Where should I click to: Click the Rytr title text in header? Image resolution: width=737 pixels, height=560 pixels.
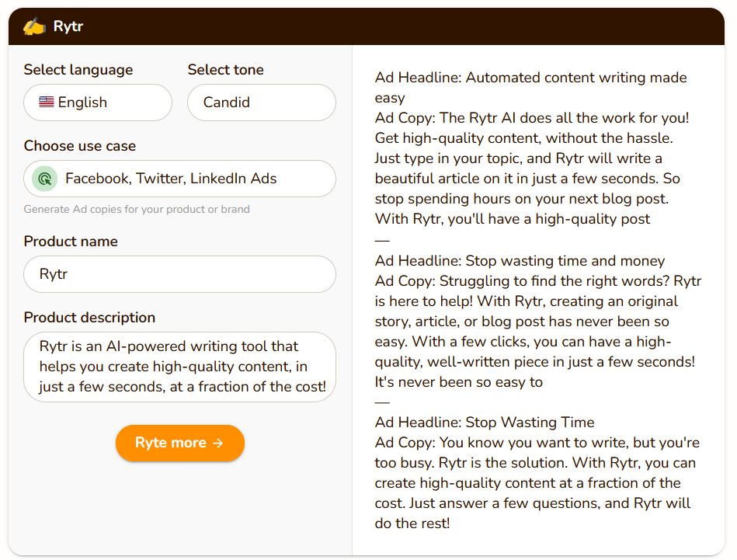click(68, 26)
